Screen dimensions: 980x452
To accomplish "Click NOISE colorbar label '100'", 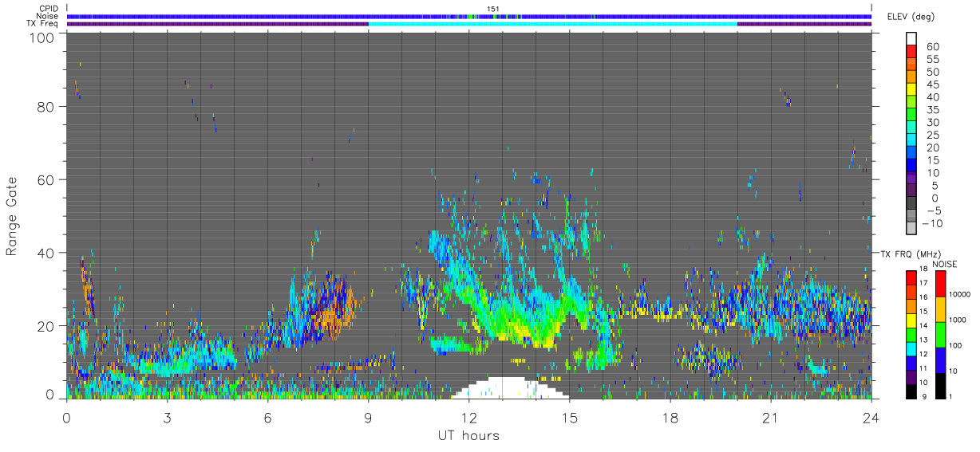I will pyautogui.click(x=956, y=346).
